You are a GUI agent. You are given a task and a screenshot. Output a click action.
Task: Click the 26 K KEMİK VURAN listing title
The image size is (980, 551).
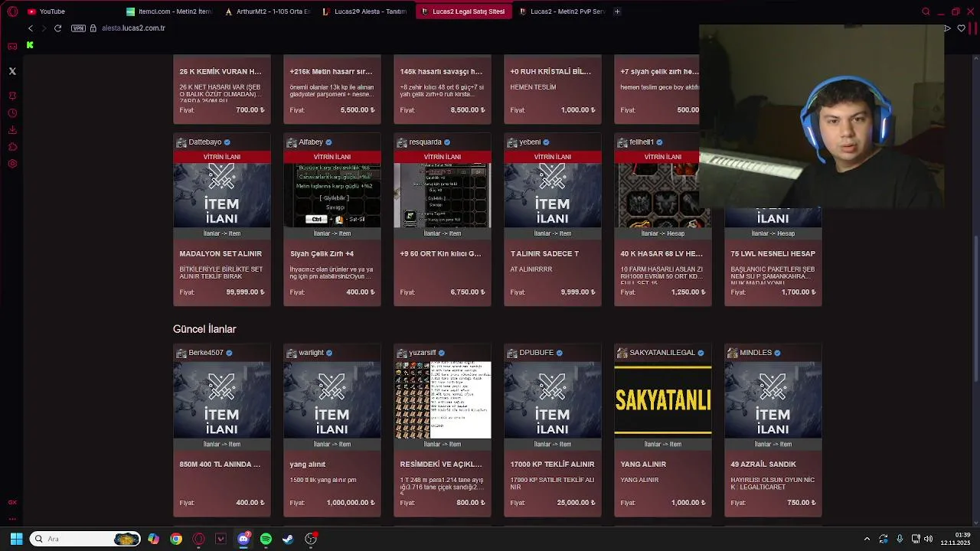pyautogui.click(x=220, y=72)
